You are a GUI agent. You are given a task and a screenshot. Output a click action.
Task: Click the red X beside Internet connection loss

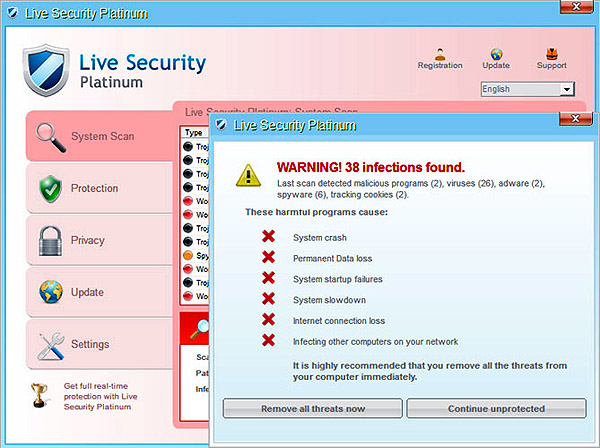click(268, 319)
